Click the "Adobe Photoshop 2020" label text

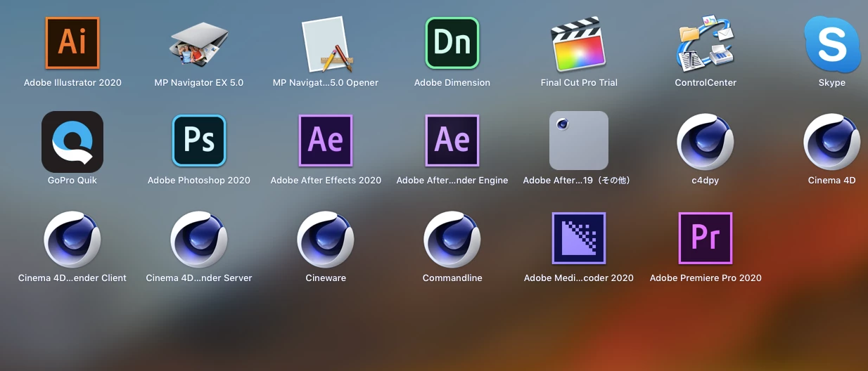(x=199, y=181)
